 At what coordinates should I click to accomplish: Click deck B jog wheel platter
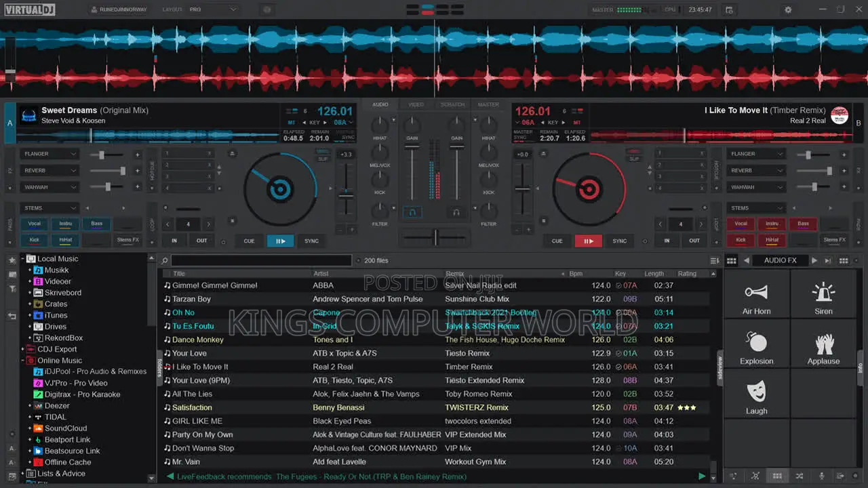click(589, 189)
